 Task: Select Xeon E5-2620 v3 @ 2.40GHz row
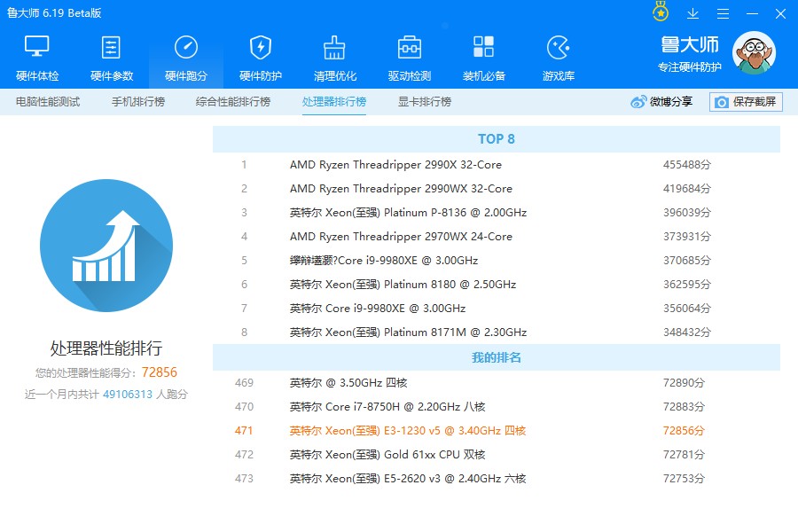tap(497, 479)
